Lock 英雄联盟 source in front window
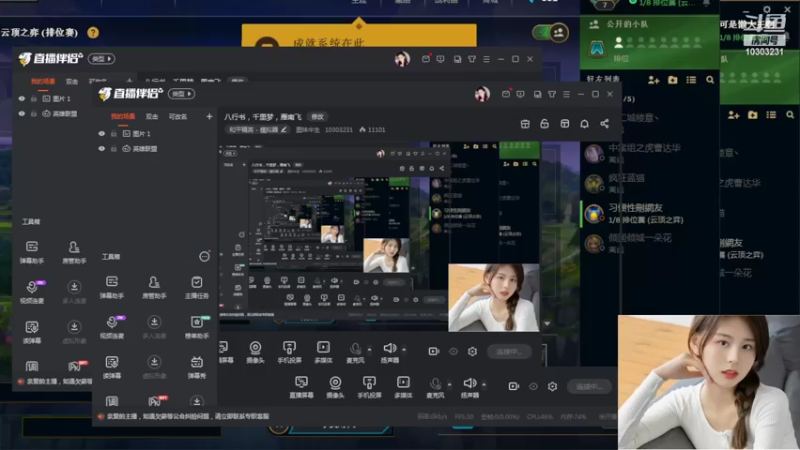The width and height of the screenshot is (800, 450). coord(114,148)
